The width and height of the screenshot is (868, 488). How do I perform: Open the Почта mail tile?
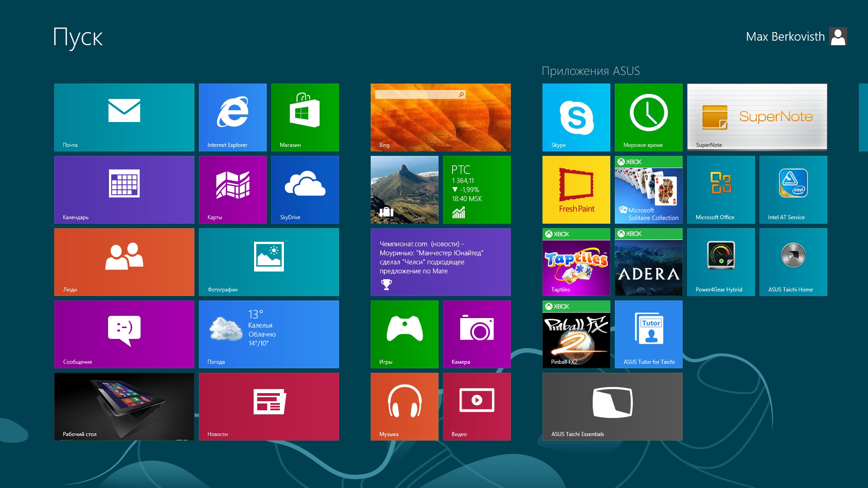coord(124,117)
